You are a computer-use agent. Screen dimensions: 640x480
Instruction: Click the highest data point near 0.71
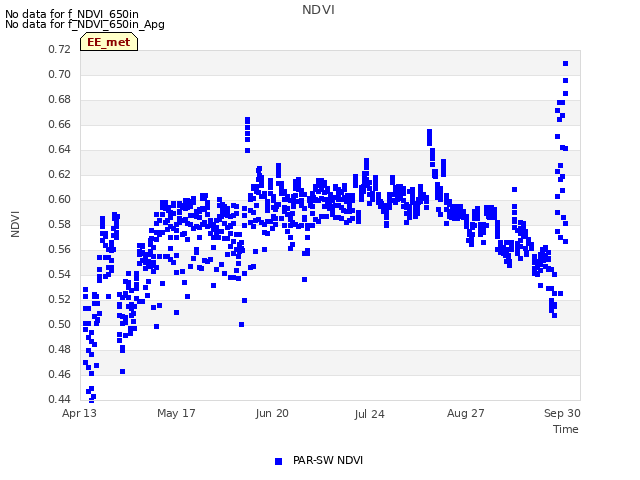pyautogui.click(x=565, y=64)
